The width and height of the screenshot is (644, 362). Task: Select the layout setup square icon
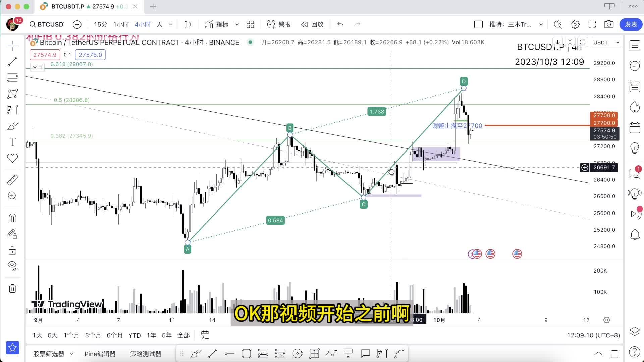click(478, 24)
